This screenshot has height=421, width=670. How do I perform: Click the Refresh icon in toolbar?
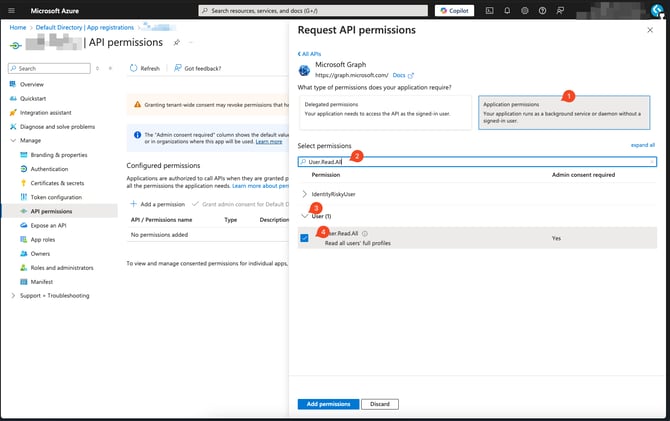134,68
